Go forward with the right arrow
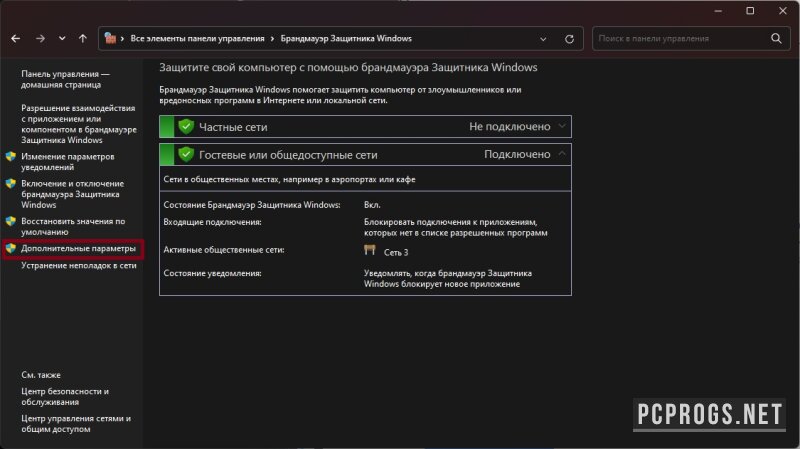This screenshot has width=800, height=449. 40,39
